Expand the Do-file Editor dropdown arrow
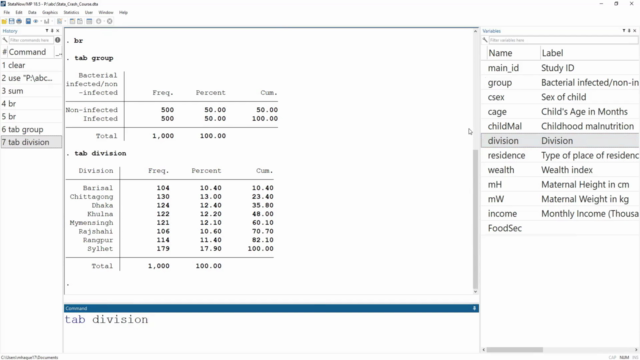The image size is (640, 360). 65,21
